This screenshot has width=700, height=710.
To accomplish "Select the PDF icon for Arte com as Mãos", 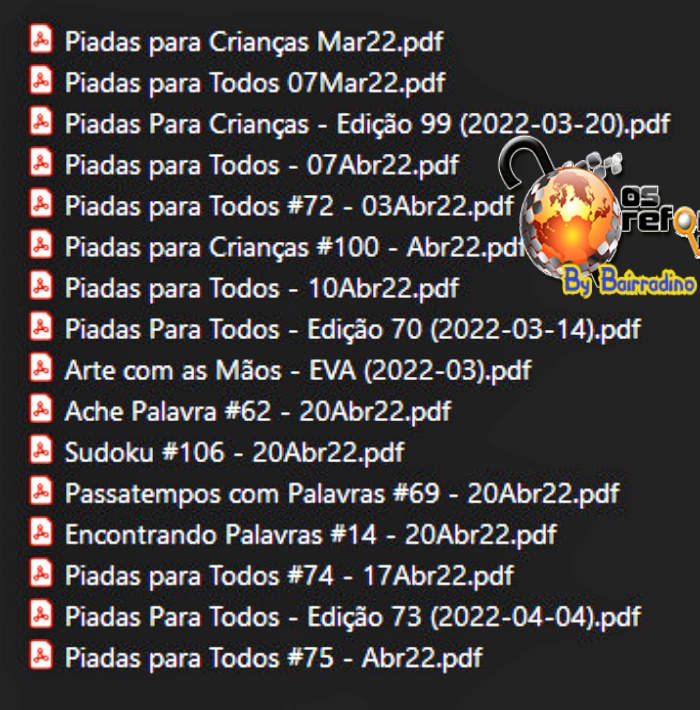I will tap(41, 368).
